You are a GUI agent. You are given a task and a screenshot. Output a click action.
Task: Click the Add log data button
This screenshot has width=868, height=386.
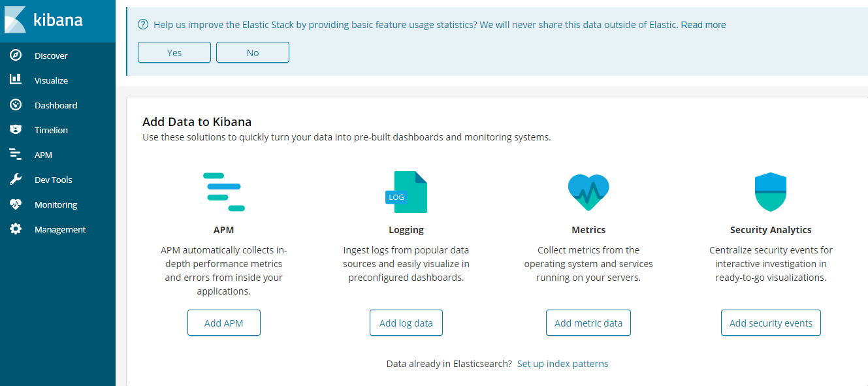coord(406,323)
